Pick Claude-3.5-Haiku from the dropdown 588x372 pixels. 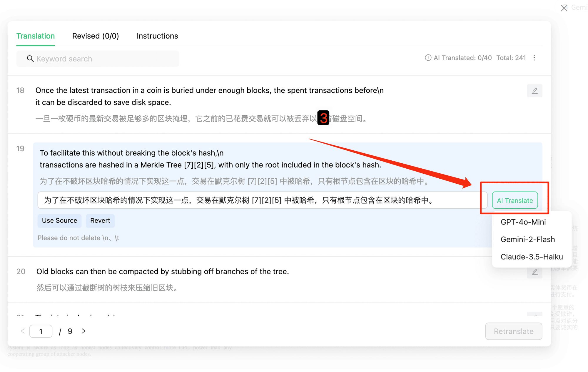532,257
